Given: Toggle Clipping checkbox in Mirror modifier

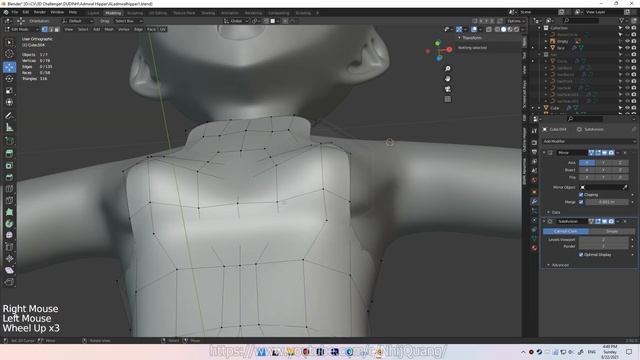Looking at the screenshot, I should 581,195.
